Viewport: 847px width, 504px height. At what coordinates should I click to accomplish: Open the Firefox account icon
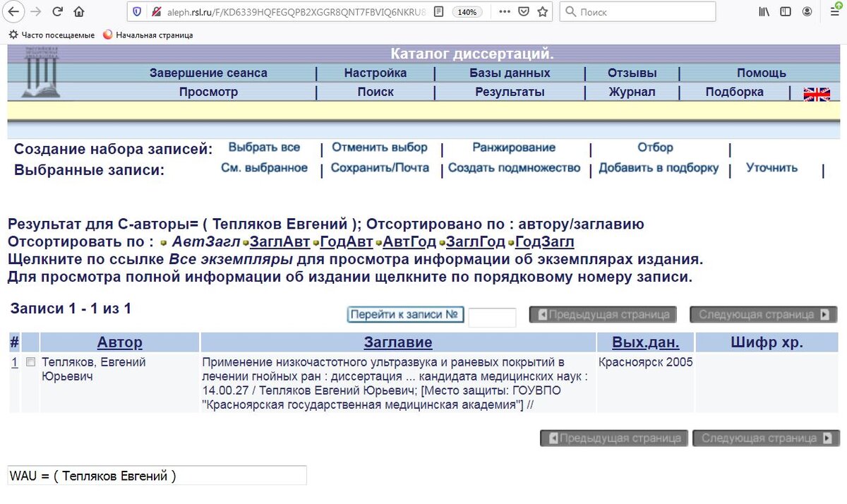click(x=807, y=11)
